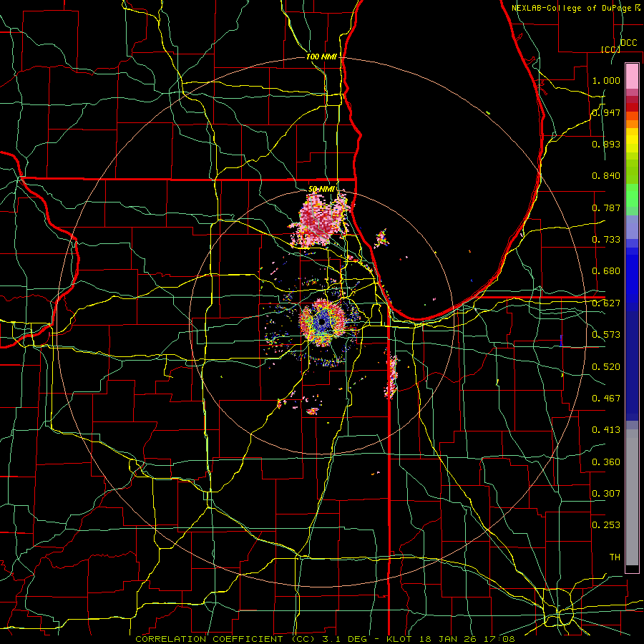
Task: Click the 0.787 legend value
Action: 606,208
